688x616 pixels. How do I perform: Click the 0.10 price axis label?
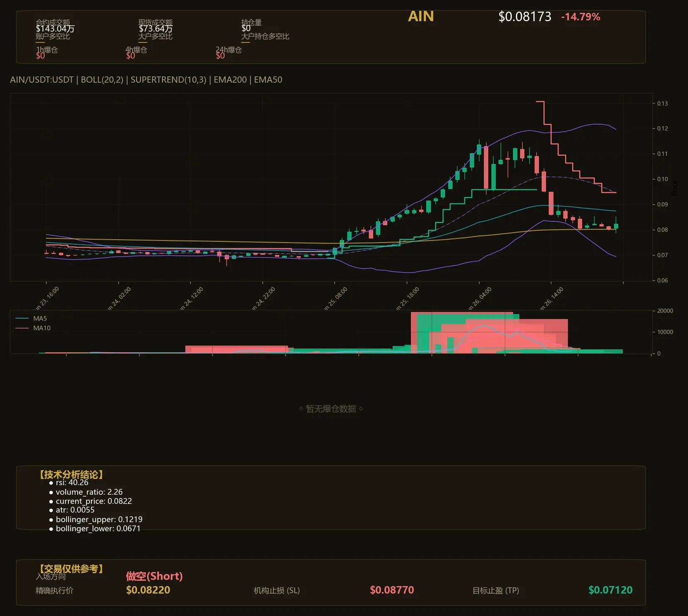[x=662, y=179]
